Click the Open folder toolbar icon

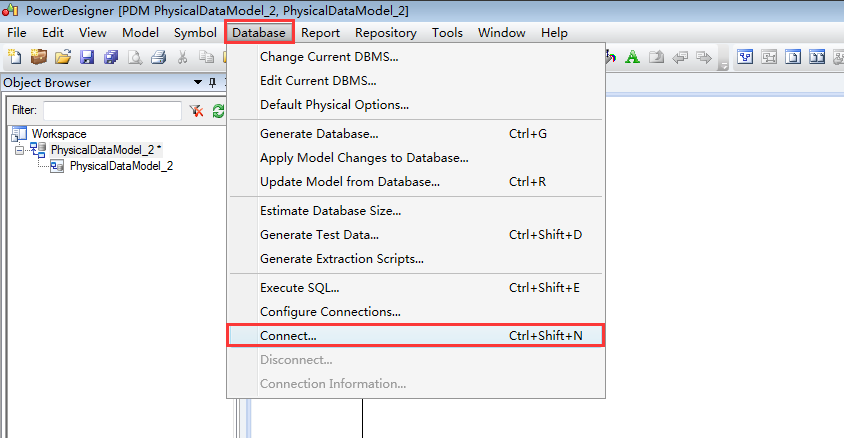pyautogui.click(x=63, y=56)
